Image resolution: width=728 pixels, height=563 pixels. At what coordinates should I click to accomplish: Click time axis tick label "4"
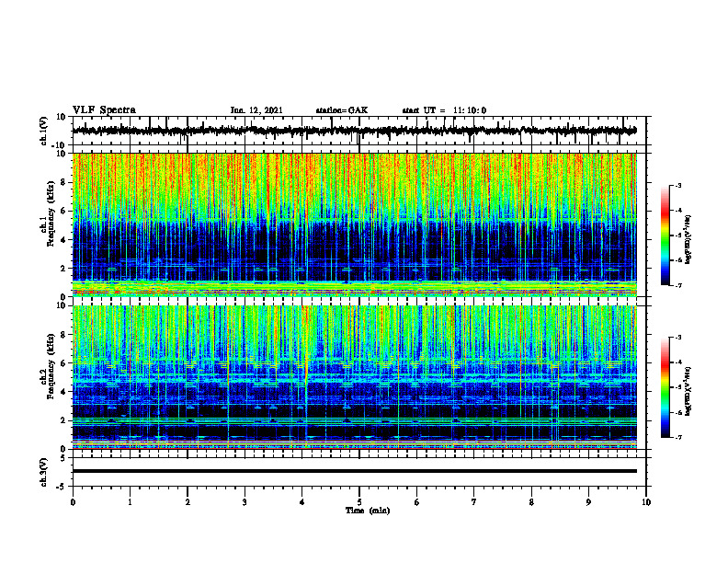point(302,502)
